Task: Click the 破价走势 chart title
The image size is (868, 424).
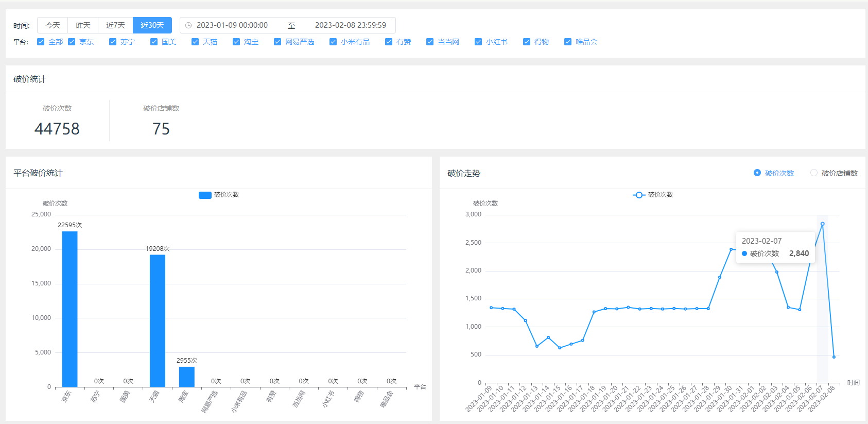Action: [x=464, y=174]
